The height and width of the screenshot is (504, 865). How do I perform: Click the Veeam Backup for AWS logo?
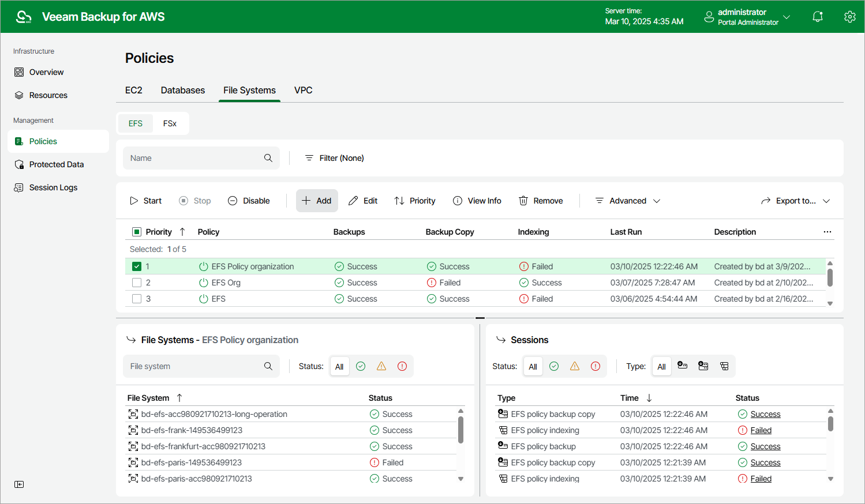24,17
